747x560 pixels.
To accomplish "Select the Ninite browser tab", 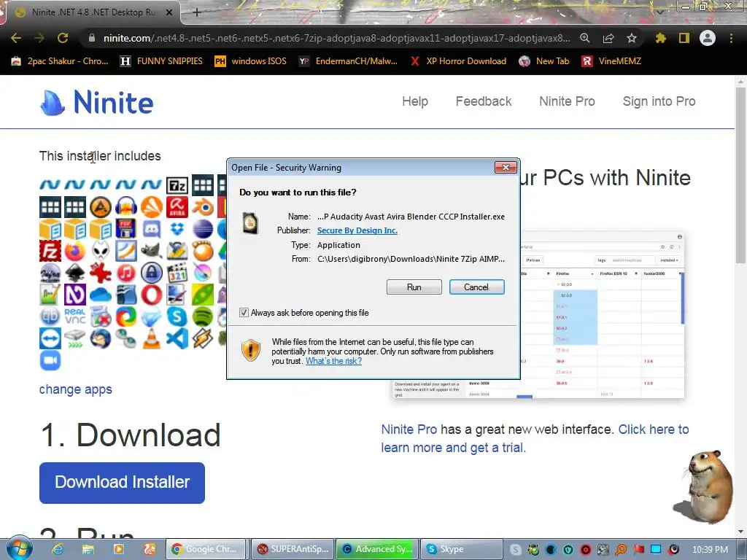I will pyautogui.click(x=93, y=12).
